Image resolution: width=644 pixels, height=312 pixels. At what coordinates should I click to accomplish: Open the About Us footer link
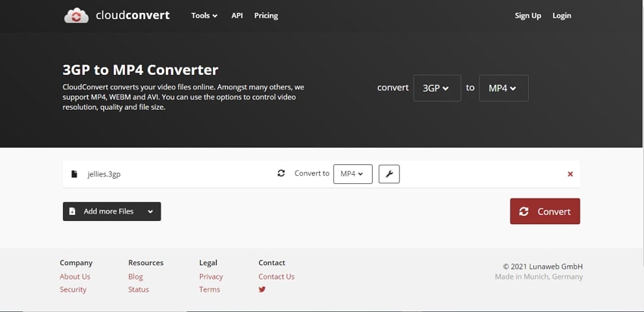coord(75,276)
